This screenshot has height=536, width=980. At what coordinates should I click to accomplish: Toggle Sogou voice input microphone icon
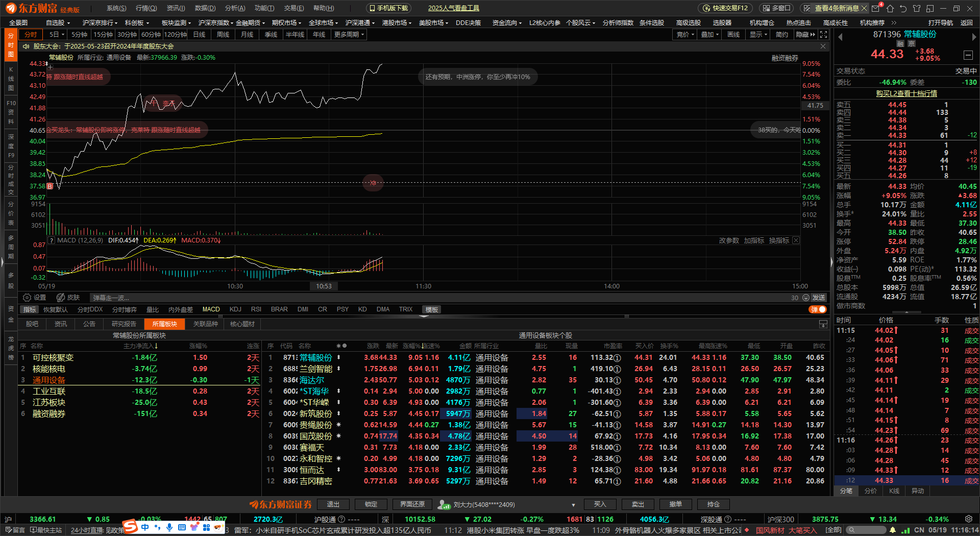tap(170, 527)
